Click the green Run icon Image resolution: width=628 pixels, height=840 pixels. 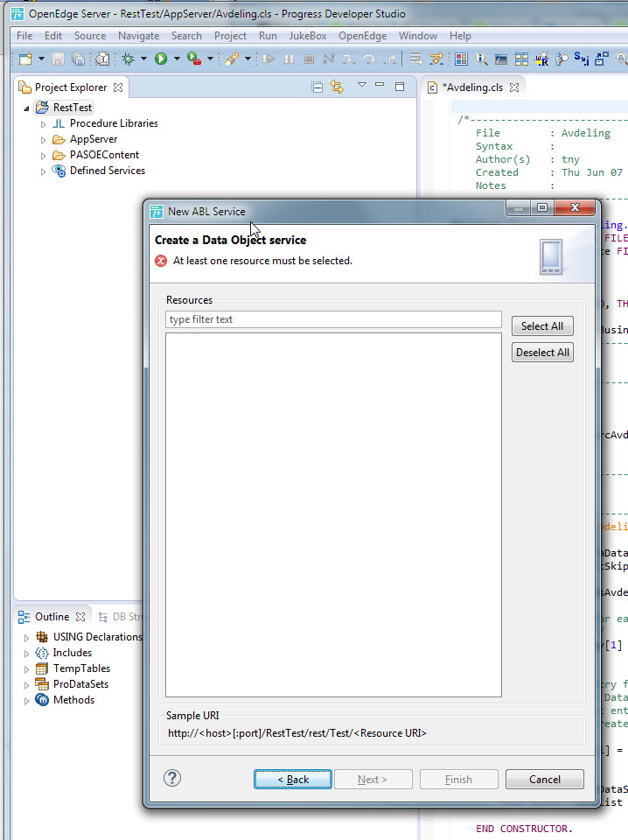pos(161,59)
